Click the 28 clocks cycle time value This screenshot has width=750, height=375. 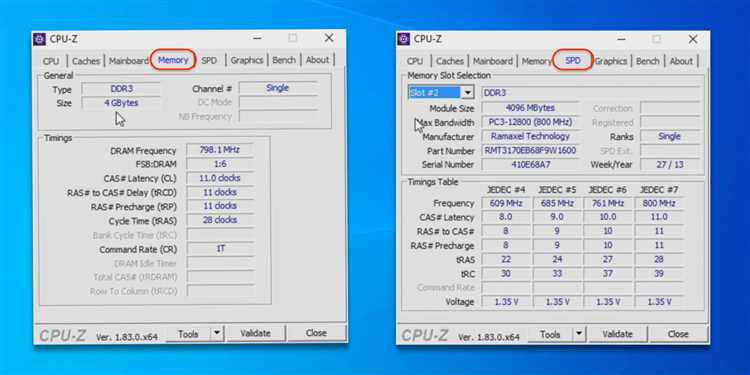click(x=220, y=221)
